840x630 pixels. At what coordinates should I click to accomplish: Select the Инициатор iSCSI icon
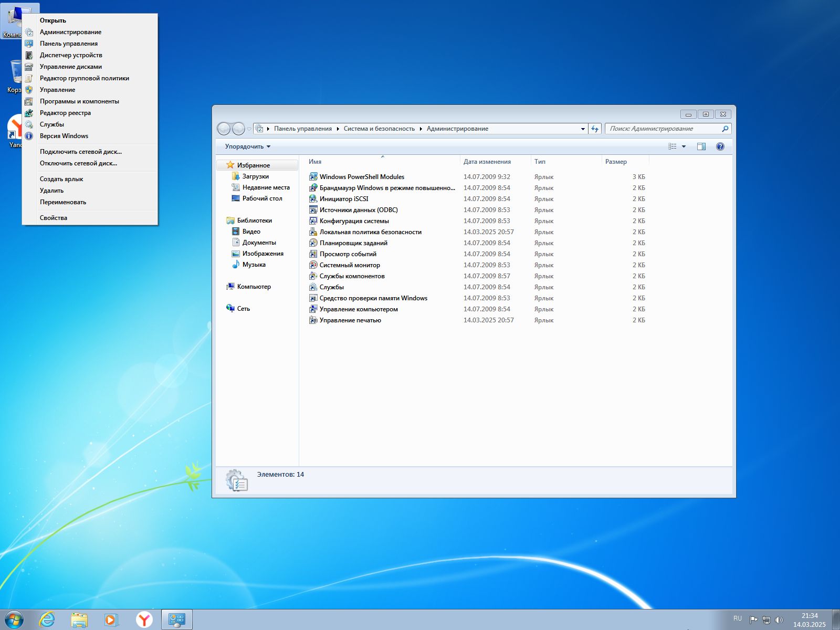[x=313, y=199]
